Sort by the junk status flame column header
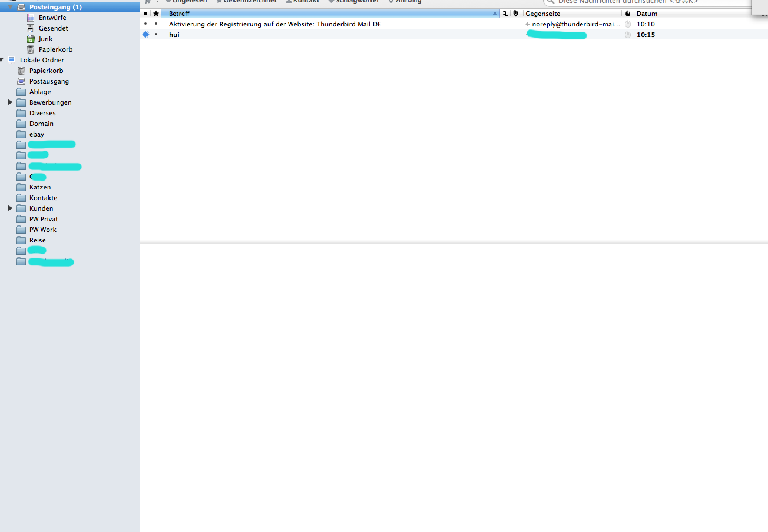Screen dimensions: 768x532 (x=628, y=14)
